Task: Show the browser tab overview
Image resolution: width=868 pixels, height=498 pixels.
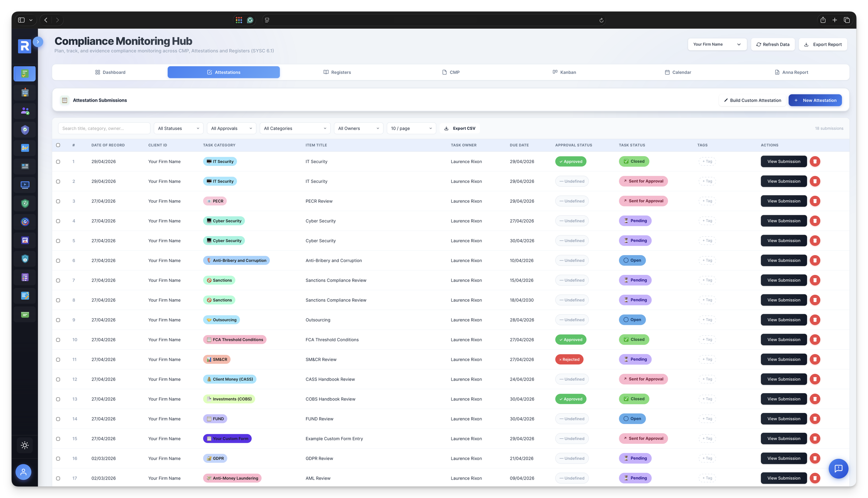Action: tap(846, 20)
